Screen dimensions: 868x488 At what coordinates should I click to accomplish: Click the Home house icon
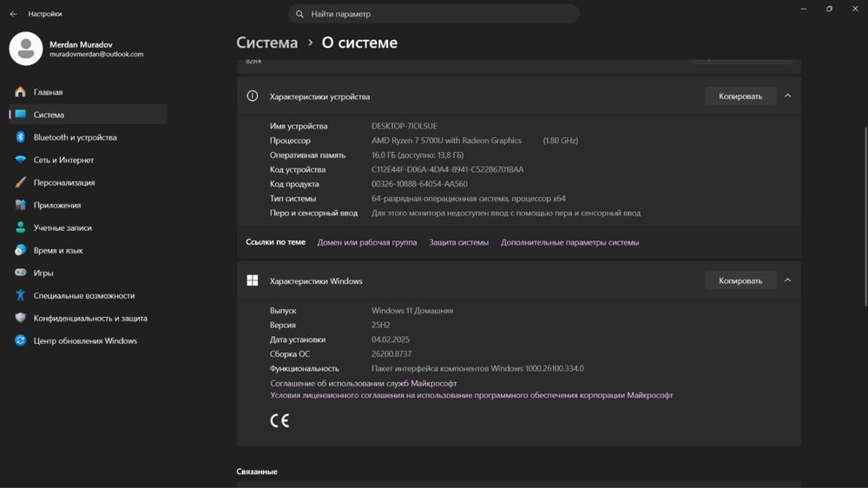21,92
